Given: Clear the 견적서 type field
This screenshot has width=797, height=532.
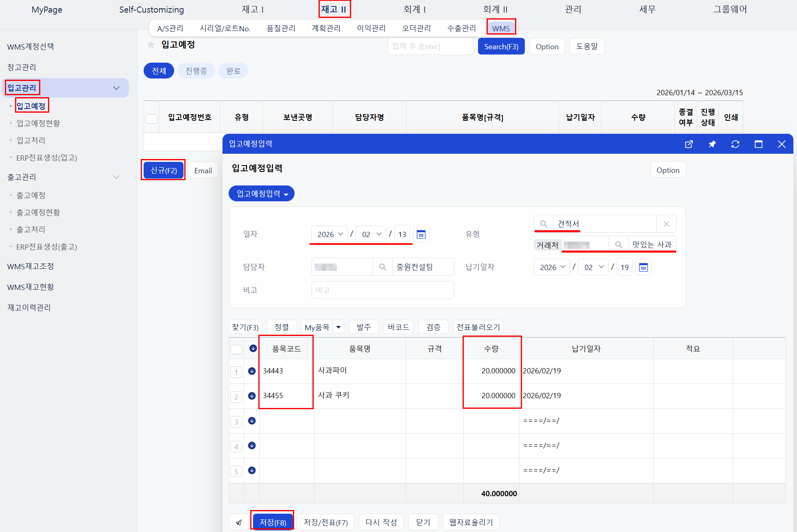Looking at the screenshot, I should [x=666, y=224].
